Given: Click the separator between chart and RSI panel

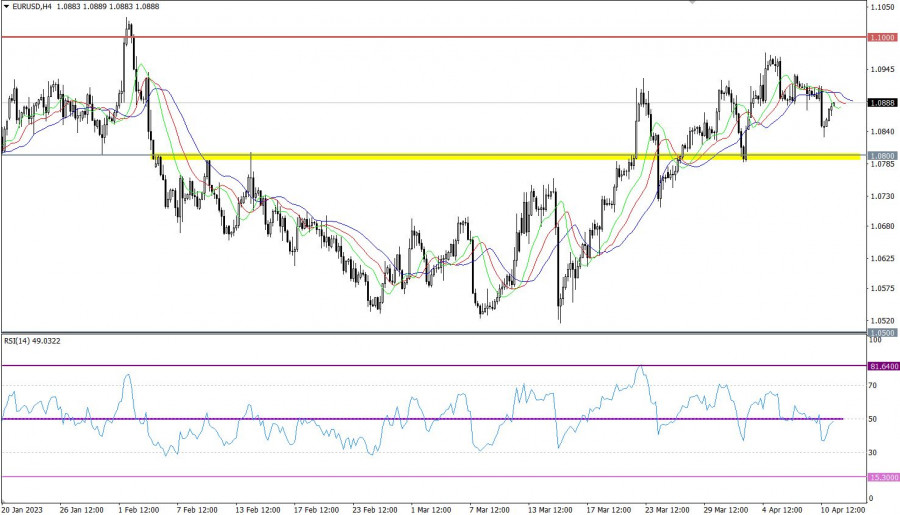Looking at the screenshot, I should pyautogui.click(x=430, y=334).
